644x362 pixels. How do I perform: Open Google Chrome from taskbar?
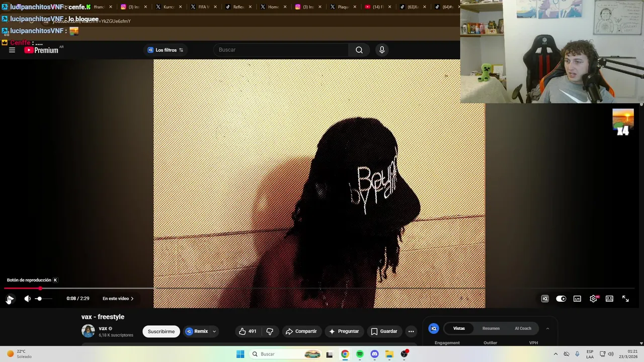345,354
